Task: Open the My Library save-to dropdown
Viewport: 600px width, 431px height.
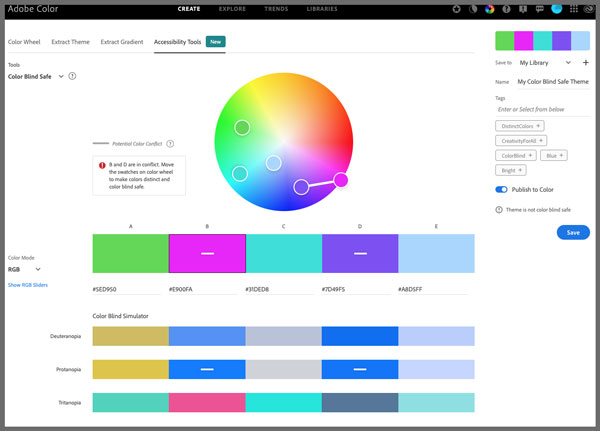Action: [x=545, y=62]
